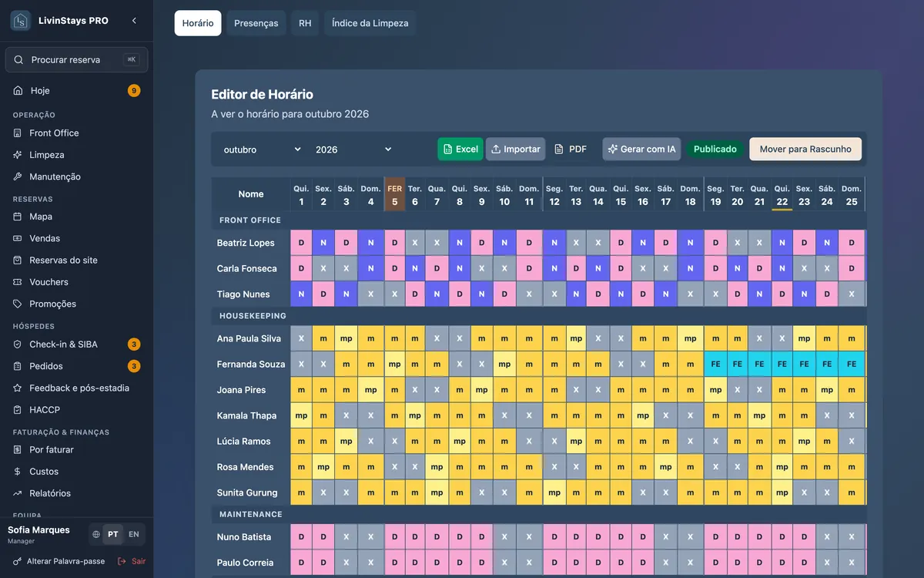
Task: Click the LivinStays PRO logo icon
Action: pos(21,21)
